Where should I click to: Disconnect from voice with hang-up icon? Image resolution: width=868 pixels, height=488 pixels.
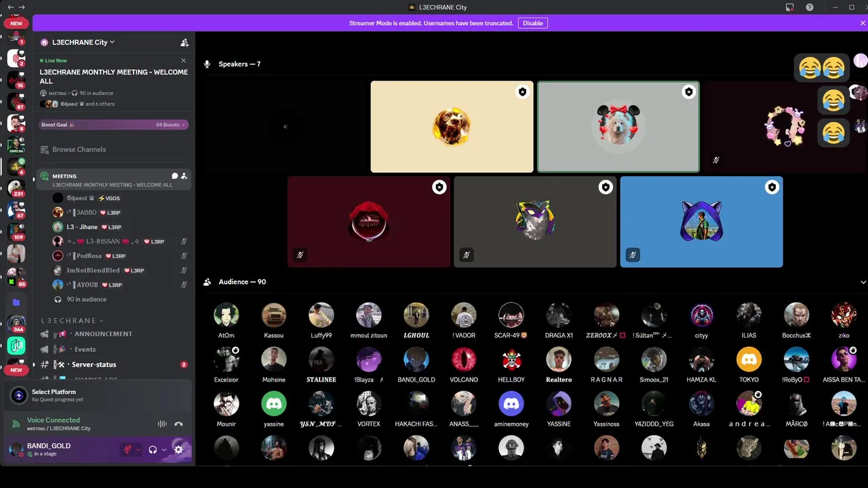[178, 424]
